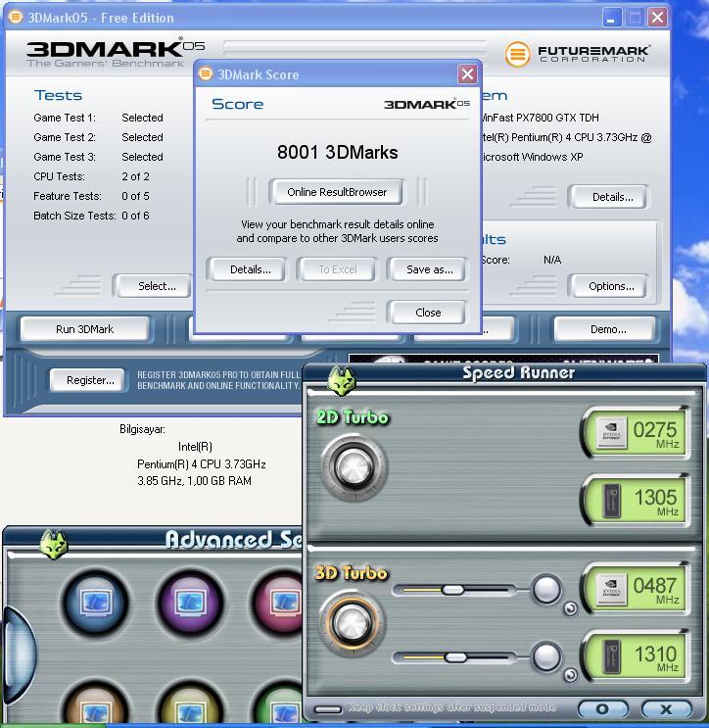Click Save as in the Score dialog
This screenshot has width=709, height=728.
click(x=428, y=269)
